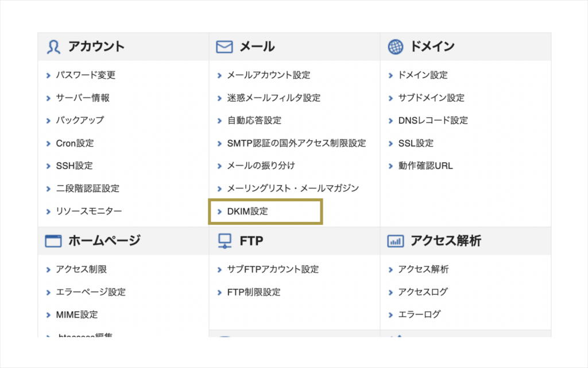Open サブFTPアカウント設定
The image size is (588, 368).
coord(273,270)
